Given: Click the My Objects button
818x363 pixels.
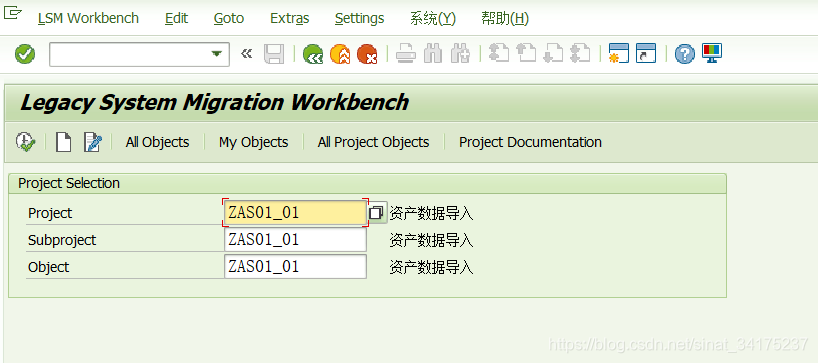Looking at the screenshot, I should pyautogui.click(x=254, y=142).
